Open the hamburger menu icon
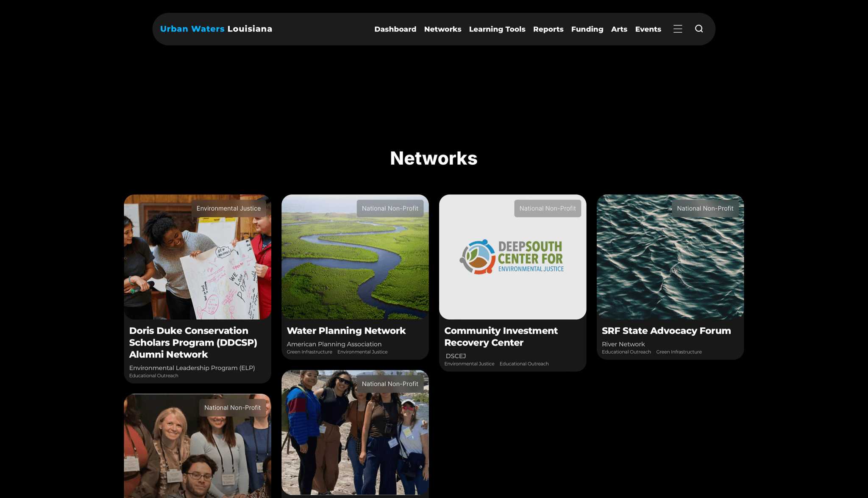This screenshot has width=868, height=498. click(678, 29)
